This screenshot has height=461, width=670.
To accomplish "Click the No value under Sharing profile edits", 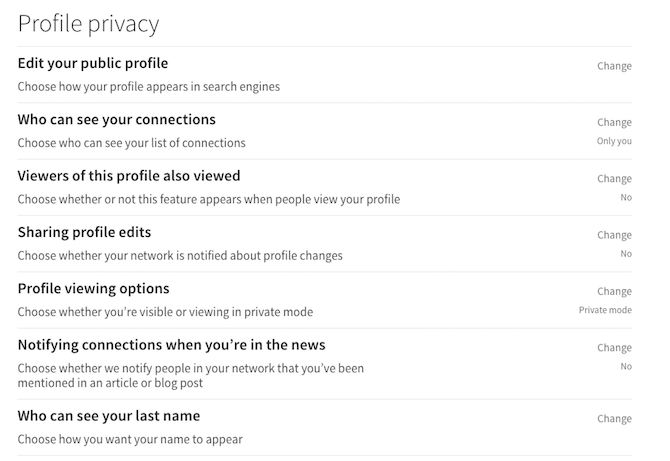I will 626,254.
